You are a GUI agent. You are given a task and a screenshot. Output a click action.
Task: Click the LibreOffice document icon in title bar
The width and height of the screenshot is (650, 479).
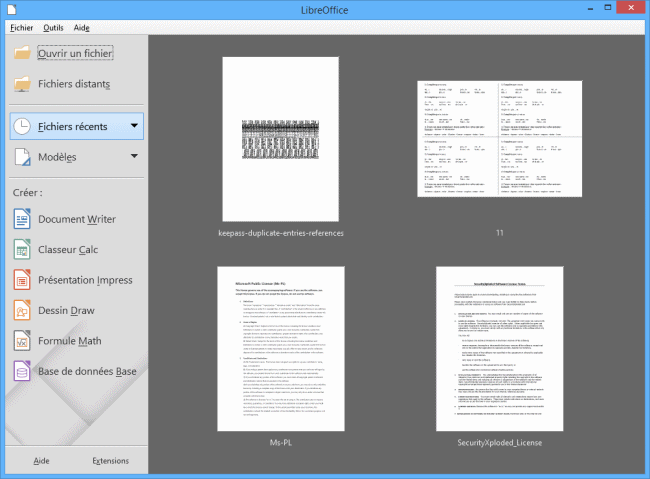(x=12, y=9)
